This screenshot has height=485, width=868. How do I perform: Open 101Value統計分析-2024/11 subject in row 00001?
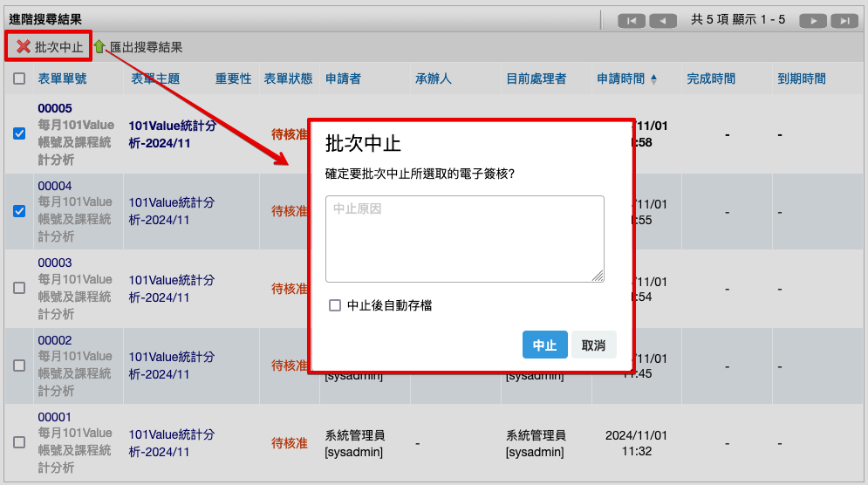pyautogui.click(x=172, y=443)
